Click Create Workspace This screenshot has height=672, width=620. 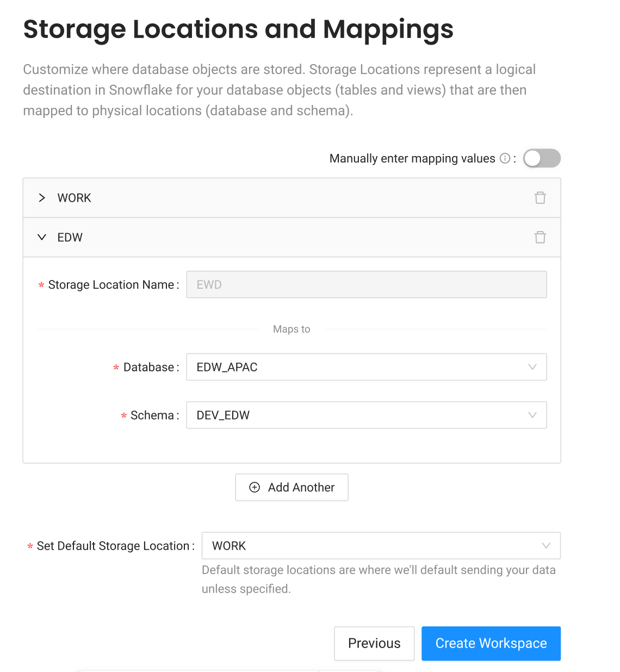pyautogui.click(x=491, y=643)
